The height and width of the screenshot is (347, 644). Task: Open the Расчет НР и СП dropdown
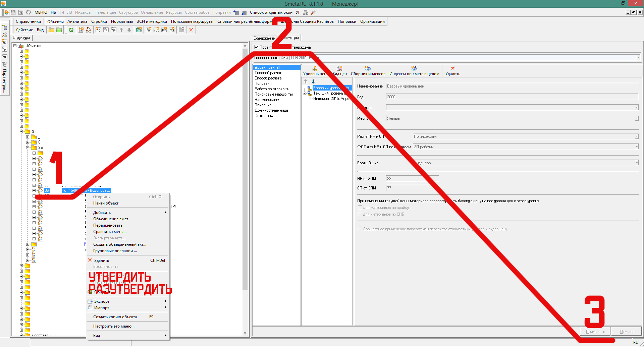[x=636, y=136]
